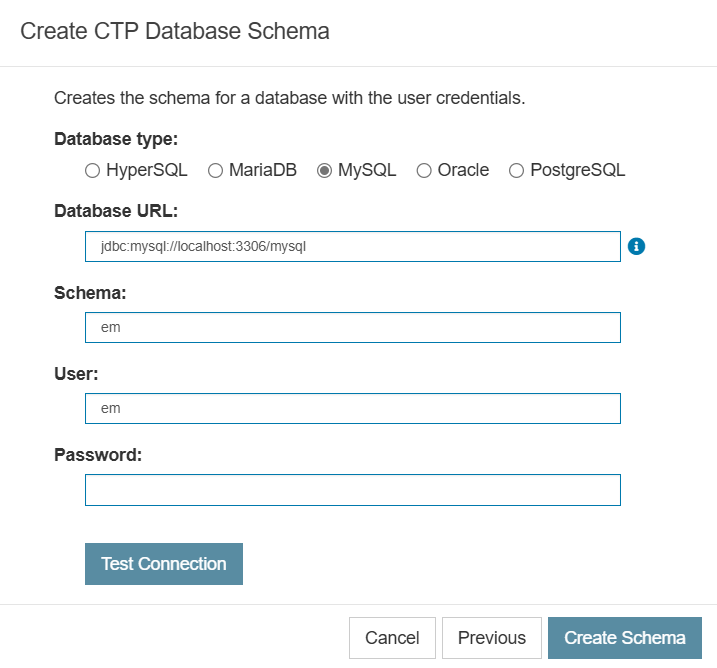The width and height of the screenshot is (717, 668).
Task: Click the "Schema:" field label
Action: [x=90, y=293]
